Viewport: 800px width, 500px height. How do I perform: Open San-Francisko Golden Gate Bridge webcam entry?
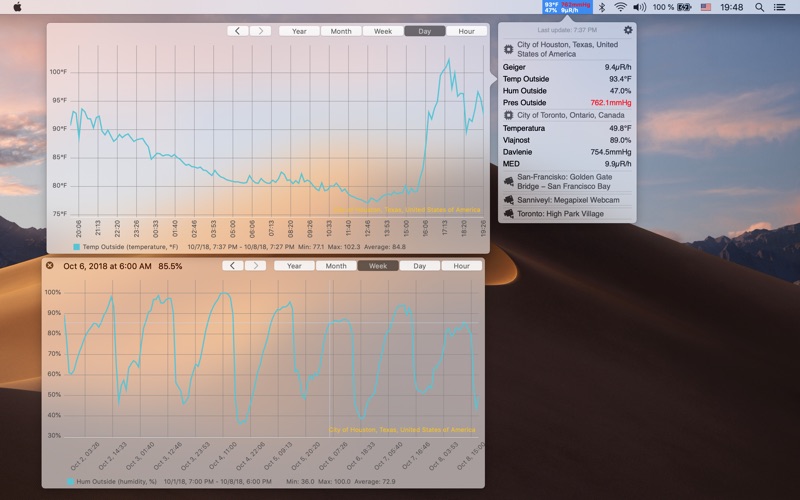(567, 182)
